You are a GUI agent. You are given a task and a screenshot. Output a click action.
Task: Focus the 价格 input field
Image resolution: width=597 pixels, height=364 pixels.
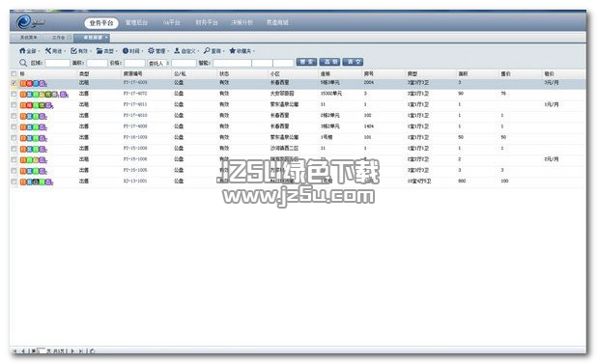click(135, 63)
